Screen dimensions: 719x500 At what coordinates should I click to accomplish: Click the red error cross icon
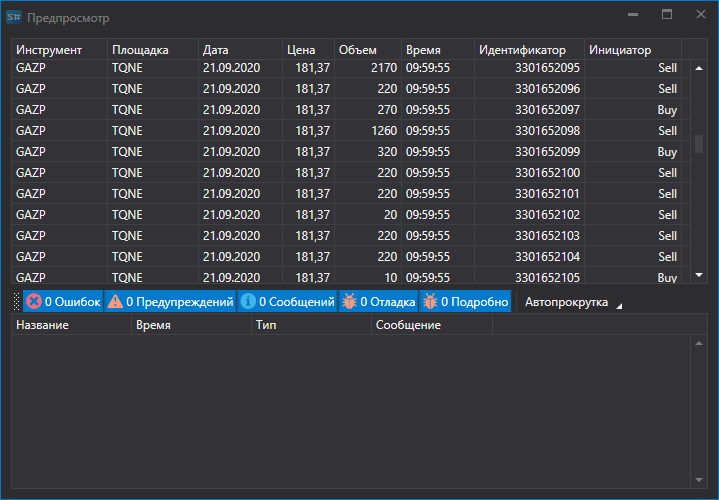33,301
